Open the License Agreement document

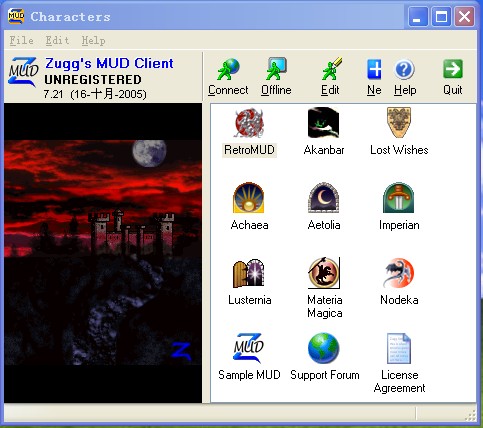399,348
